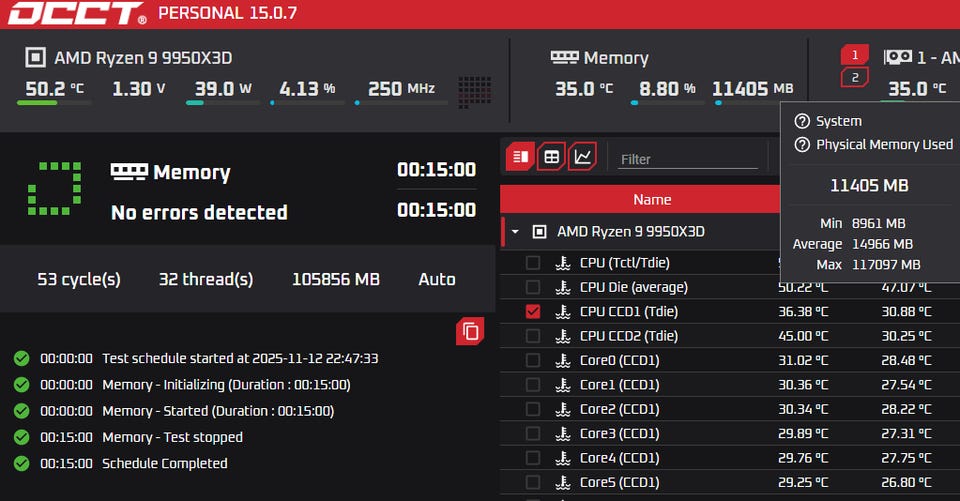Click the No errors detected message
960x501 pixels.
coord(200,213)
